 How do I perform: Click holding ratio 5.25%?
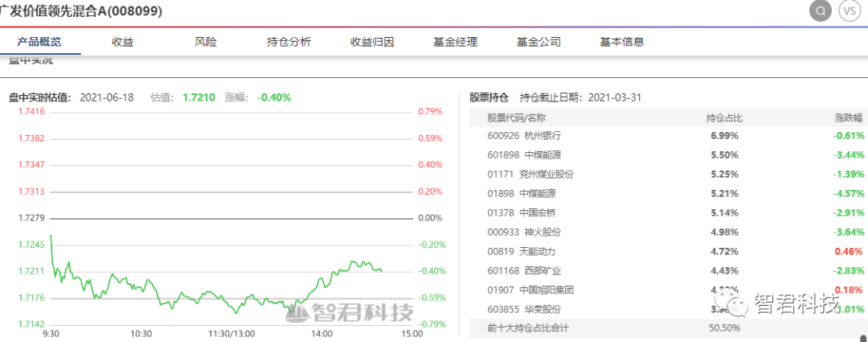click(725, 174)
